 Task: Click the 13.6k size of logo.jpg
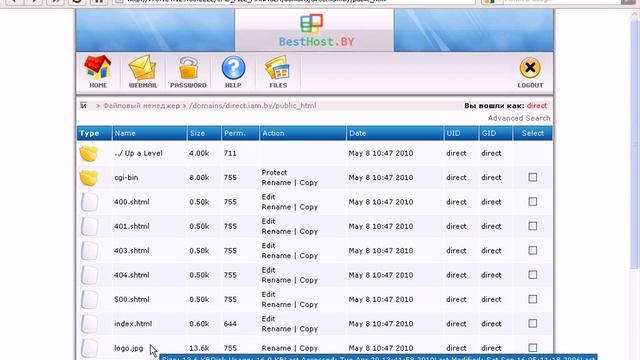click(199, 348)
